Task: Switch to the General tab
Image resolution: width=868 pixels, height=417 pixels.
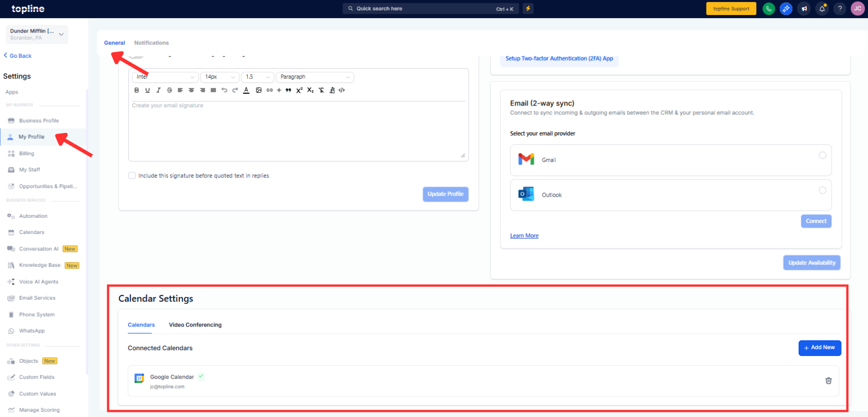Action: [114, 43]
